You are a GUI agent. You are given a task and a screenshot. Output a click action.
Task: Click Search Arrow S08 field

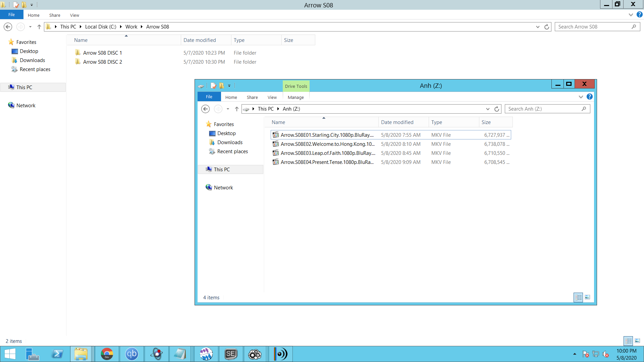pos(597,27)
